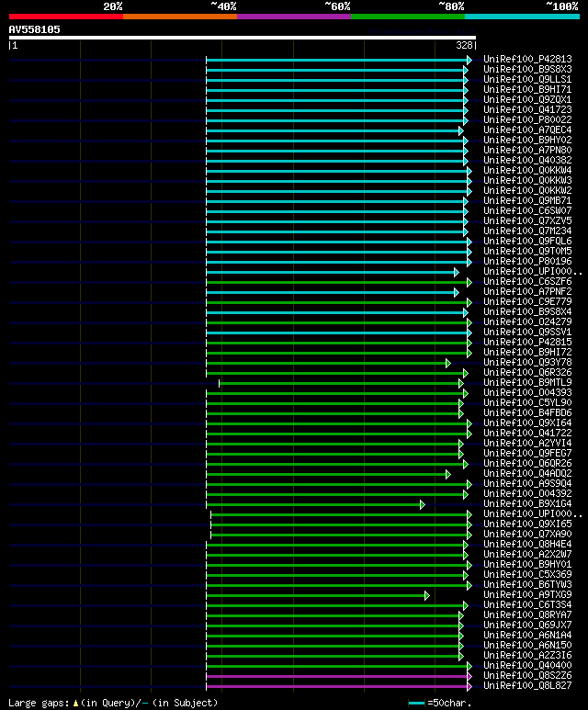Screen dimensions: 588x710
Task: Select the AV558105 query name
Action: [34, 30]
